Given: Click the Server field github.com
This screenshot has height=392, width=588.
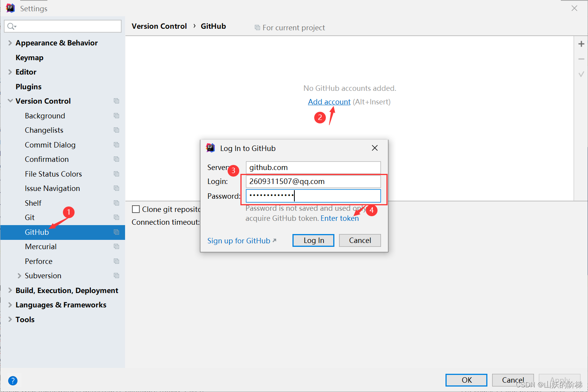Looking at the screenshot, I should tap(313, 167).
